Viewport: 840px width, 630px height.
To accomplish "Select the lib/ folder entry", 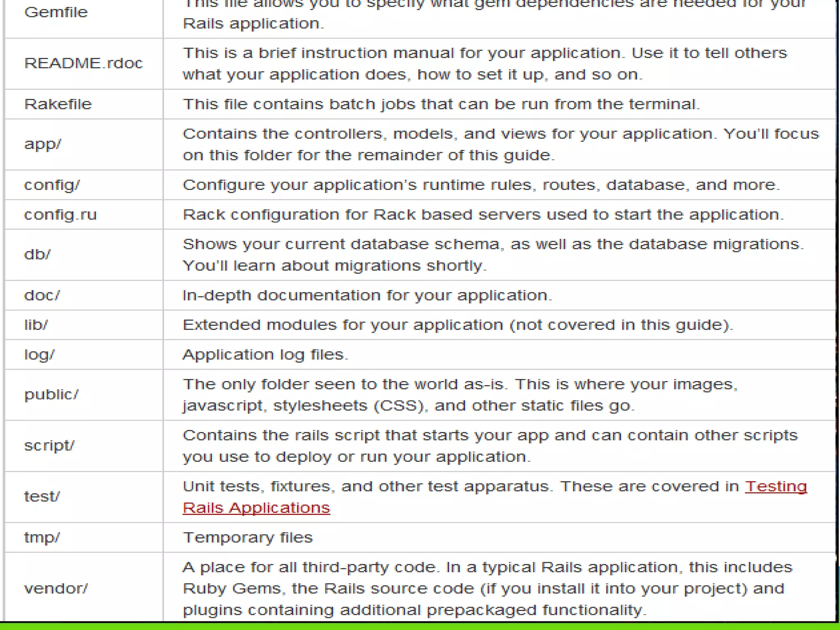I will 36,325.
